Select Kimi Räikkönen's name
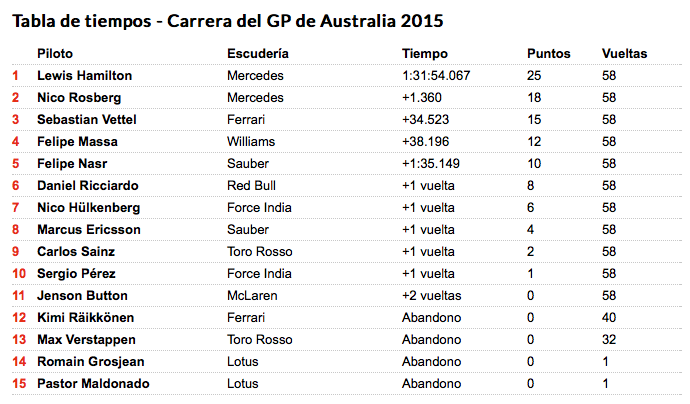 [85, 318]
